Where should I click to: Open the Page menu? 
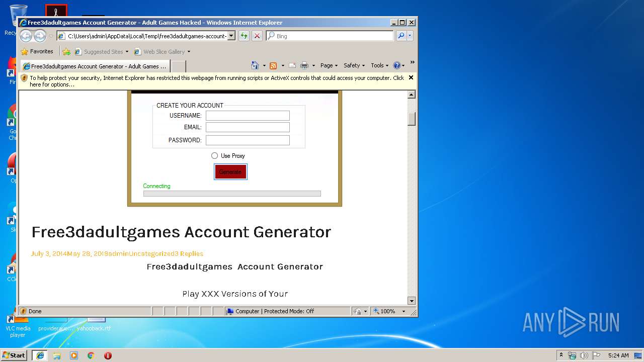[x=329, y=65]
